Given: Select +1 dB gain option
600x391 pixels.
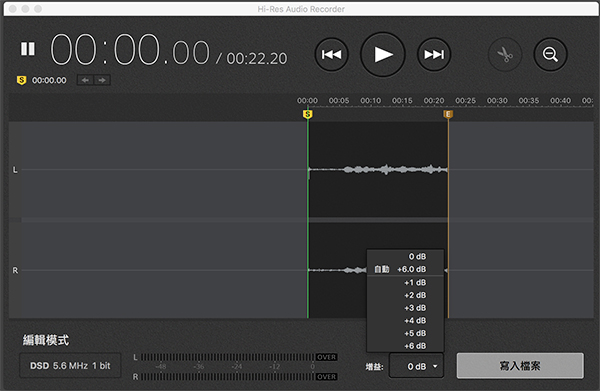Looking at the screenshot, I should (x=406, y=283).
